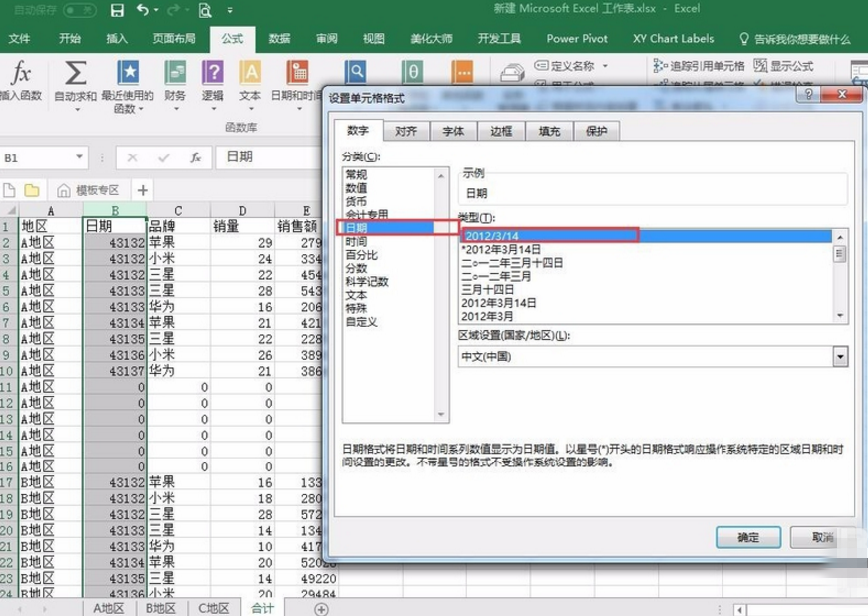Open the Date and Time functions icon
This screenshot has width=868, height=616.
click(x=297, y=75)
